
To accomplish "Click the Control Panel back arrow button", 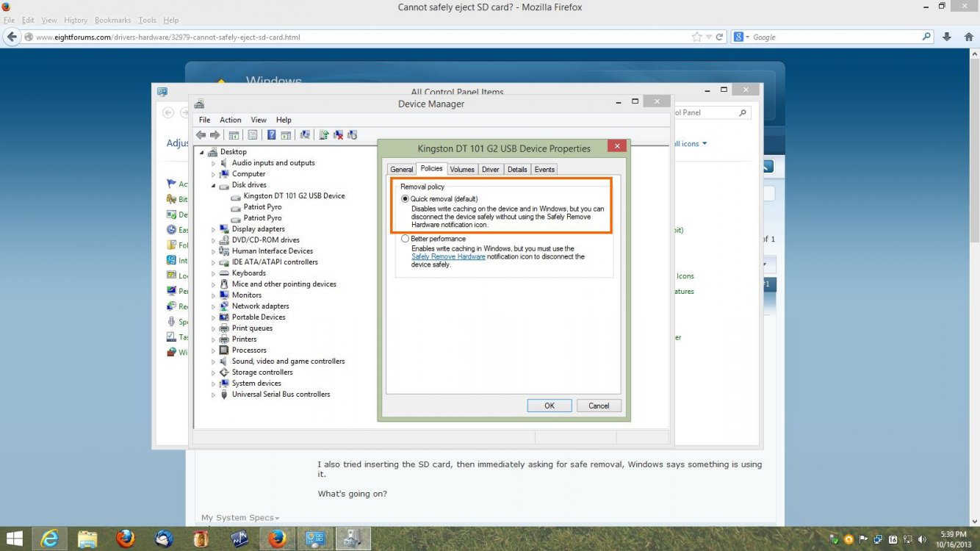I will click(x=168, y=112).
